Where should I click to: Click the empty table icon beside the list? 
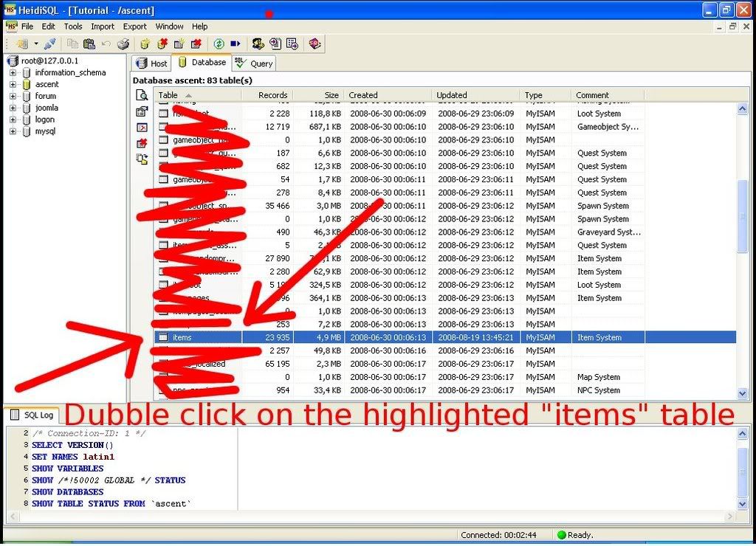click(142, 128)
